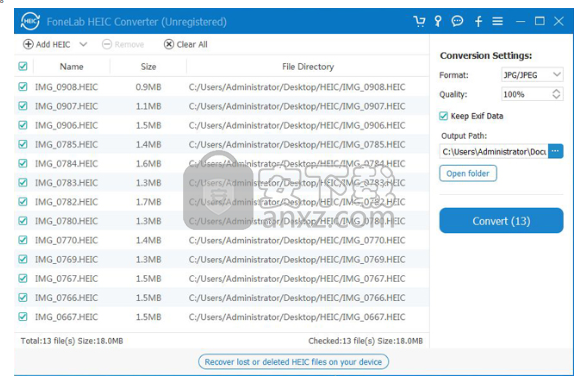
Task: Click directory path of IMG_0766.HEIC
Action: (297, 298)
